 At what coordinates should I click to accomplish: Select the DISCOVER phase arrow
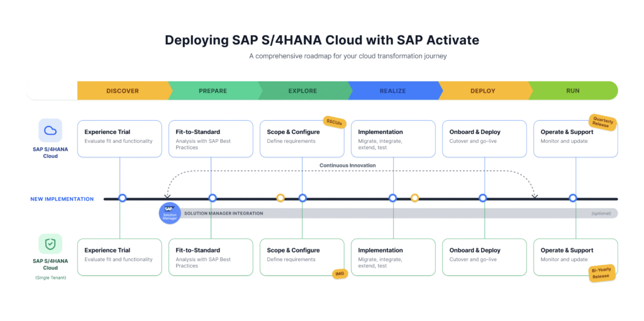pos(123,91)
